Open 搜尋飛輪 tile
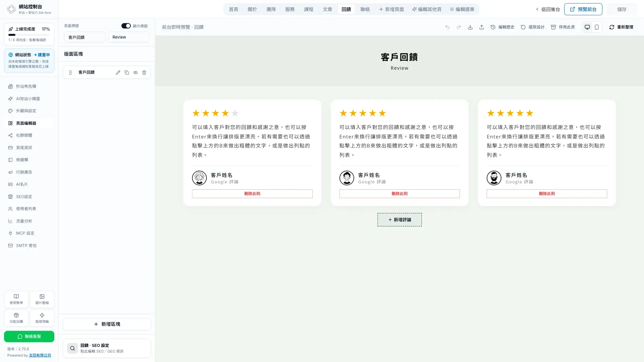 pyautogui.click(x=42, y=318)
